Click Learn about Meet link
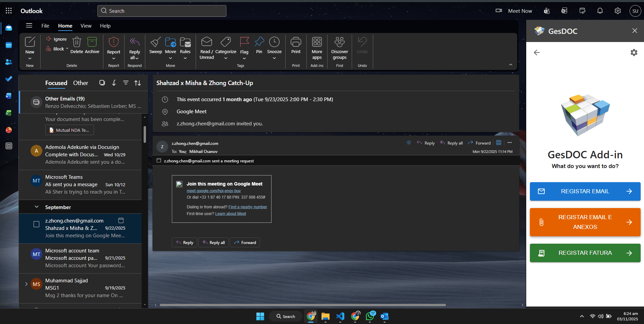The width and height of the screenshot is (644, 324). 231,214
